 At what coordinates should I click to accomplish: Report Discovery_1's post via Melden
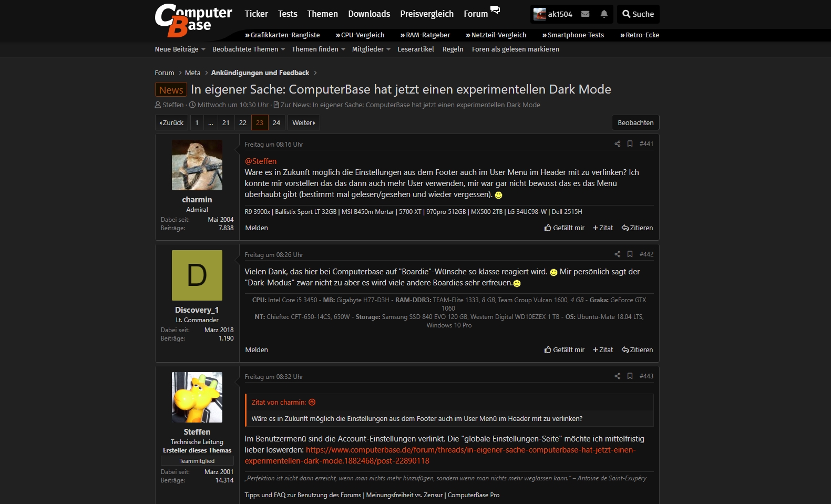pos(257,350)
